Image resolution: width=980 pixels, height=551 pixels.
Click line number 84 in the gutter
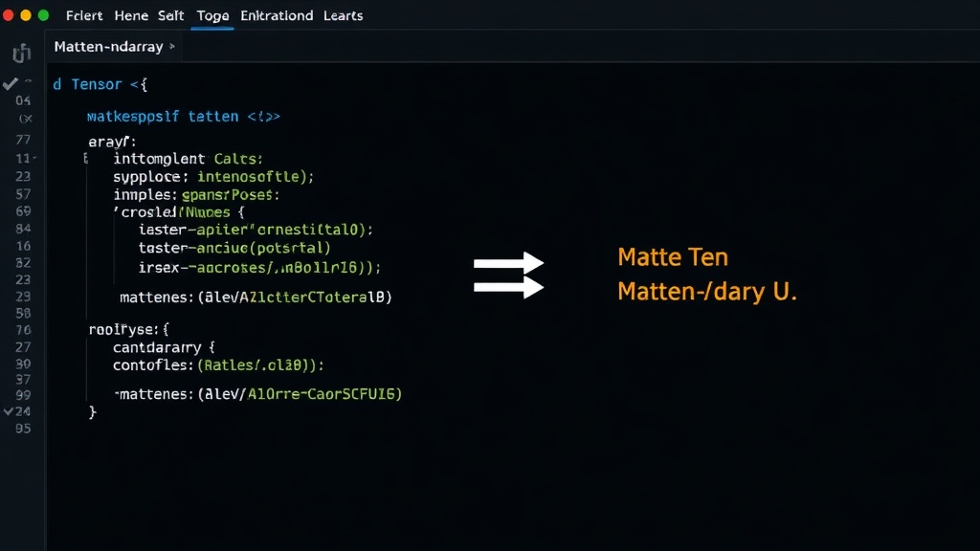23,229
